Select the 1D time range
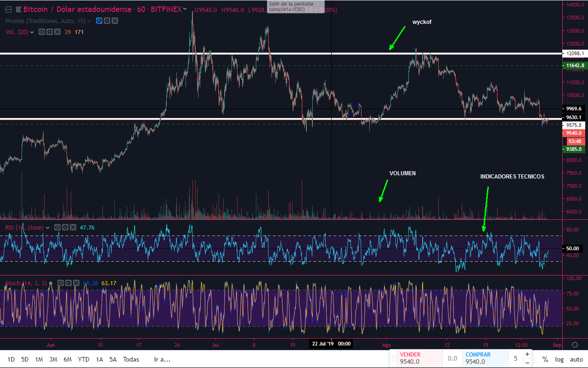 11,359
